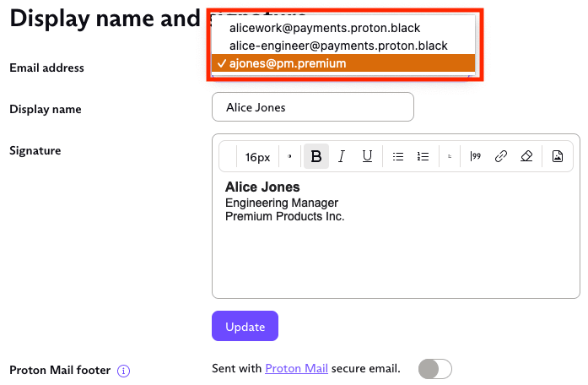588x385 pixels.
Task: Choose alice-engineer@payments.proton.black option
Action: [x=343, y=46]
